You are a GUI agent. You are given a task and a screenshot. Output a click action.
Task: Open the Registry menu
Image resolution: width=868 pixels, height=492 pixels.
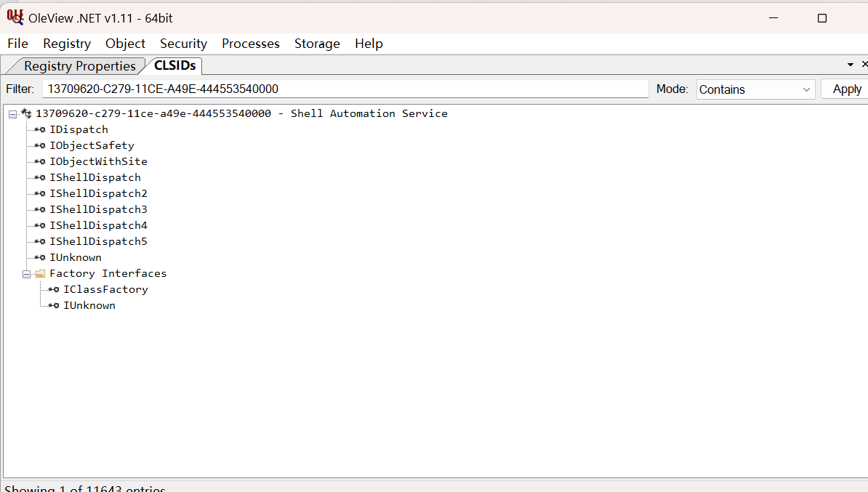click(x=67, y=44)
